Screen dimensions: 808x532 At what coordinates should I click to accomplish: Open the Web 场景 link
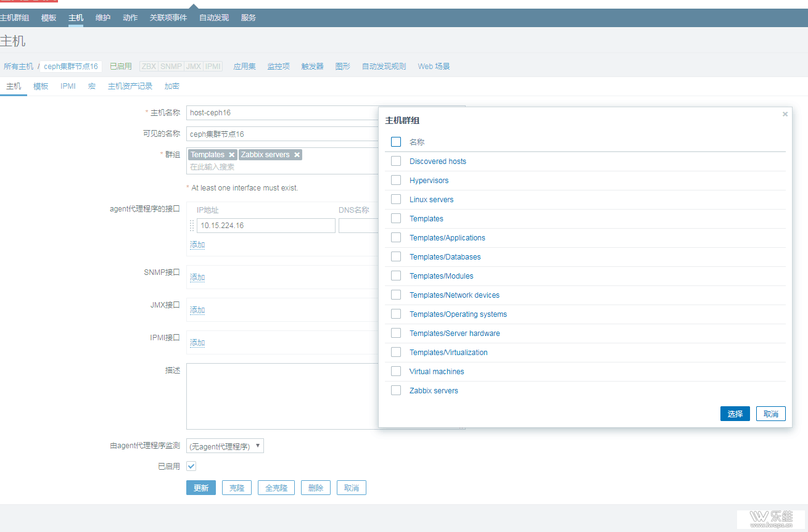[434, 66]
